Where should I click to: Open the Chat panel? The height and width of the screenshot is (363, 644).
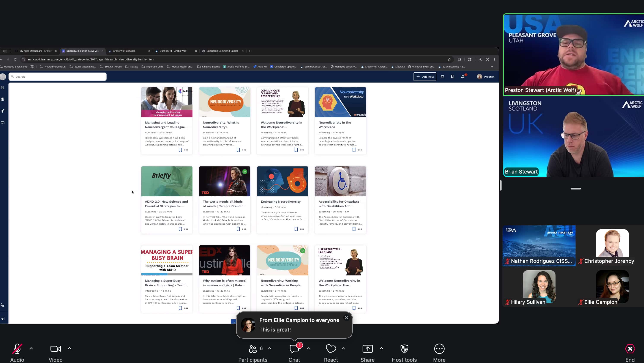[294, 353]
